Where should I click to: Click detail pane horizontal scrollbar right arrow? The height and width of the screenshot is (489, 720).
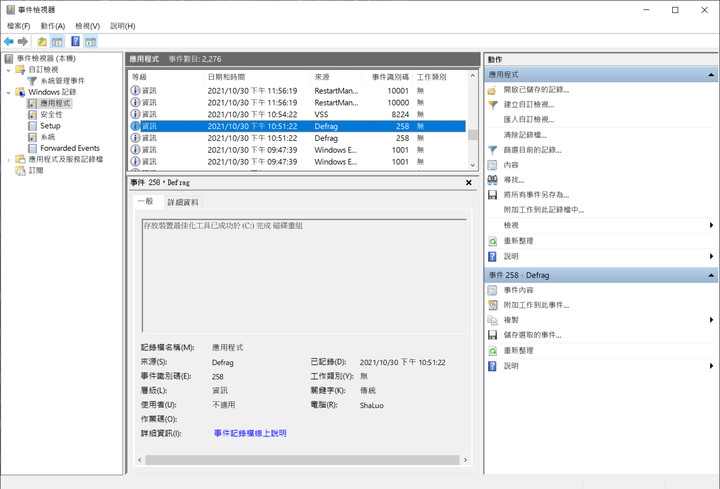click(465, 460)
